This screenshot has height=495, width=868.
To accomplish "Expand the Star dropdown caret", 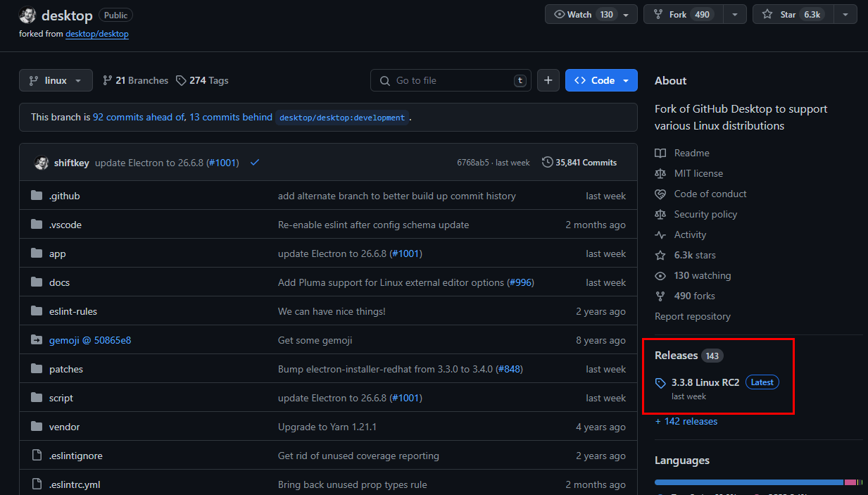I will pos(845,13).
